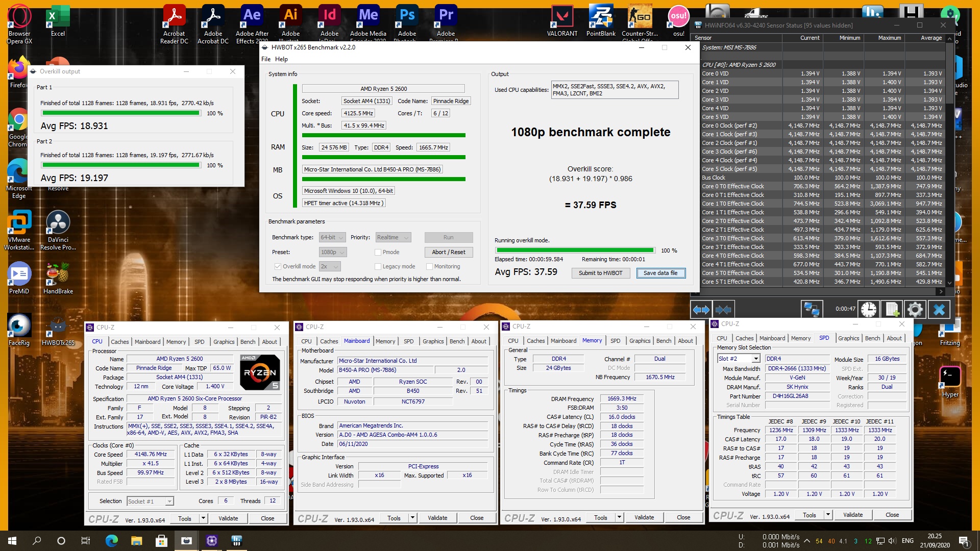
Task: Click Close button in the CPU-Z SPD window
Action: 892,515
